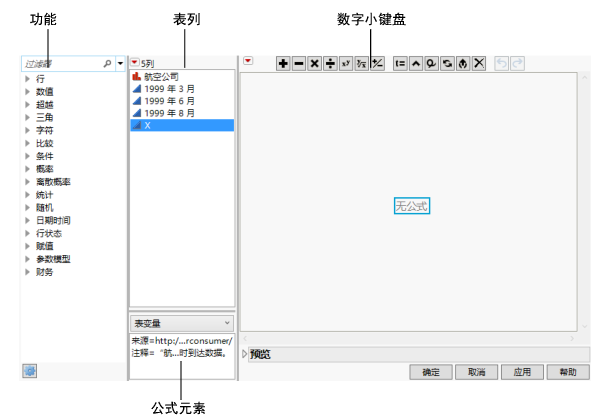Image resolution: width=593 pixels, height=420 pixels.
Task: Click the multiply keypad button
Action: (314, 64)
